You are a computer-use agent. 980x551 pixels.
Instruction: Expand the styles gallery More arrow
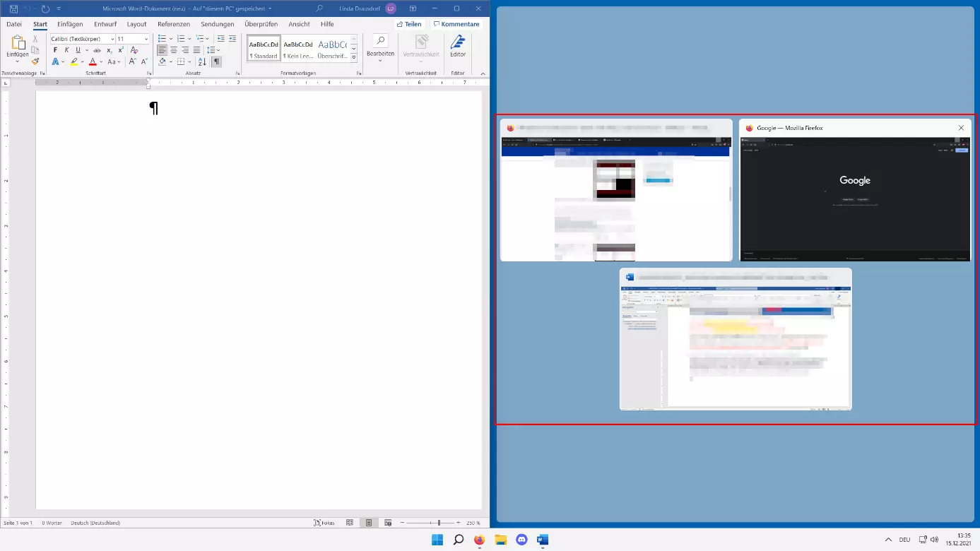point(353,57)
